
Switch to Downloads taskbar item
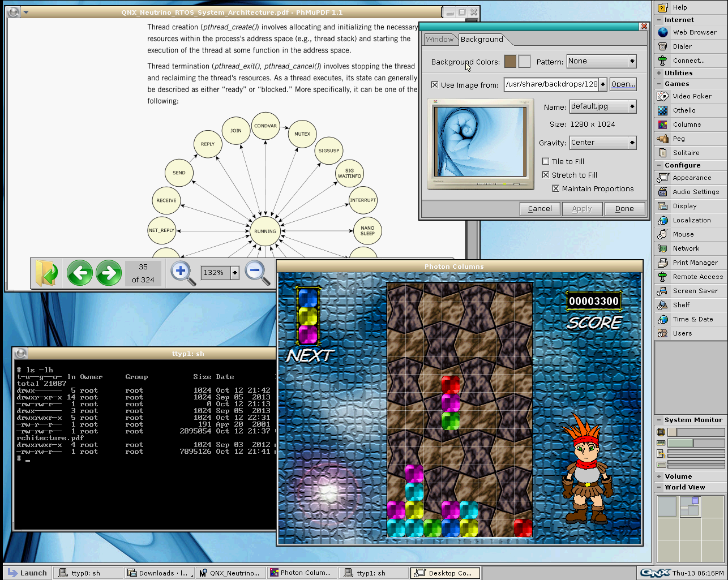pos(160,573)
